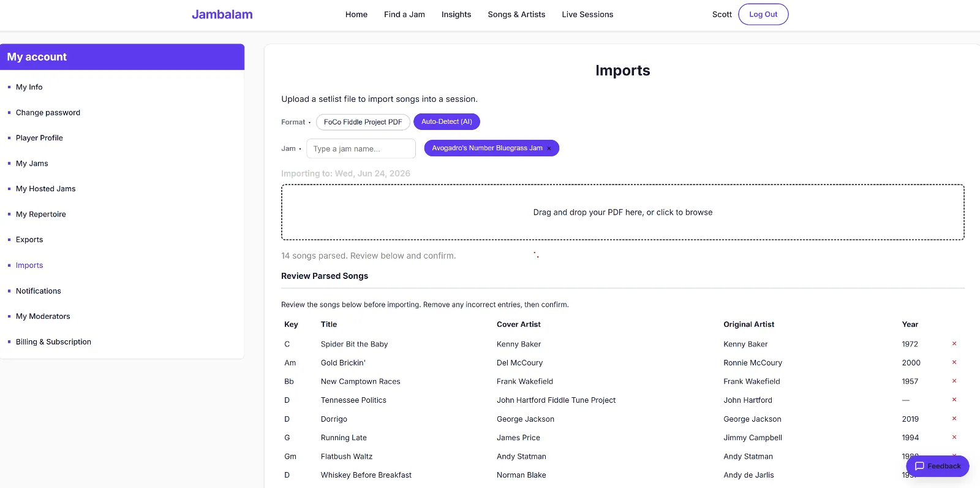Click the Log Out button
Image resolution: width=980 pixels, height=488 pixels.
pyautogui.click(x=763, y=14)
